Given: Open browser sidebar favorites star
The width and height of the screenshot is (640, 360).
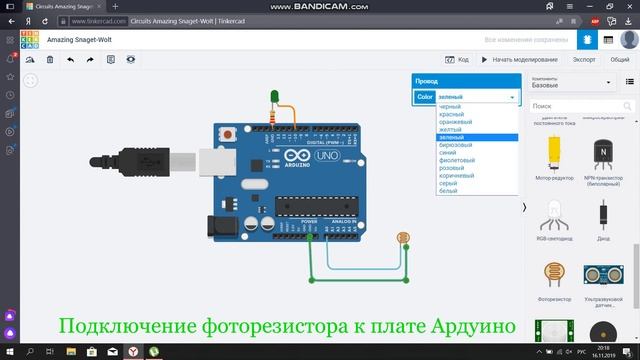Looking at the screenshot, I should [10, 77].
